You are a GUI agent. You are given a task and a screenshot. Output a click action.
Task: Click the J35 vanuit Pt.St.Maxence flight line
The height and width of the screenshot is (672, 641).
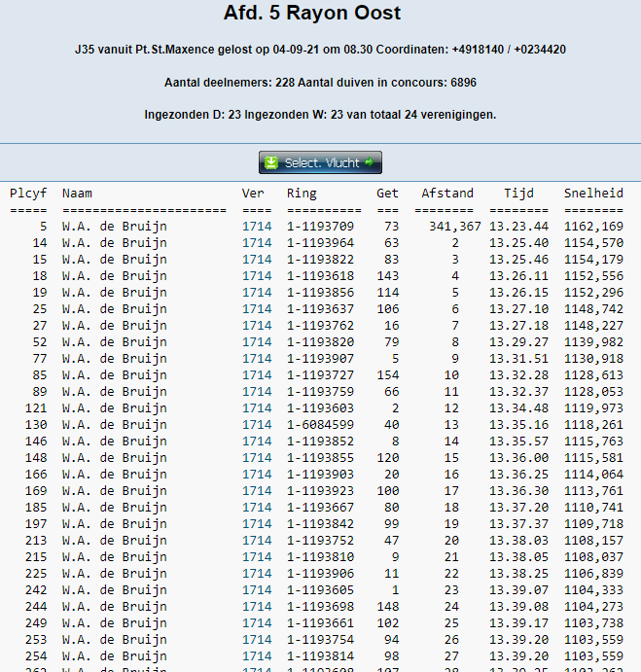point(320,50)
